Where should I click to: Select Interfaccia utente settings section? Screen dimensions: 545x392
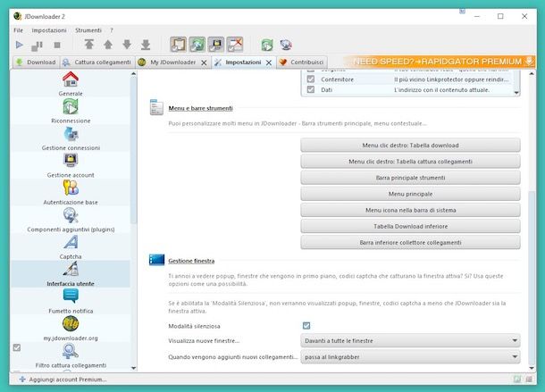click(71, 273)
